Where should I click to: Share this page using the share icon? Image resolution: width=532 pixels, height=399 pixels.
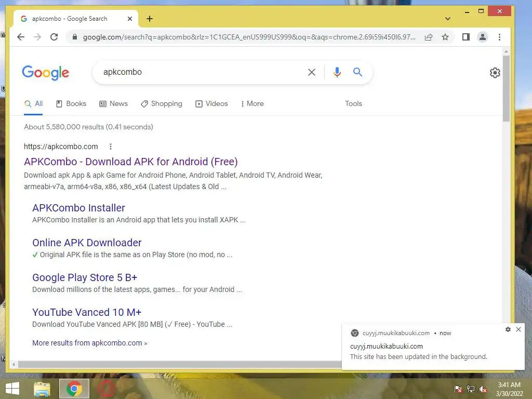coord(429,37)
